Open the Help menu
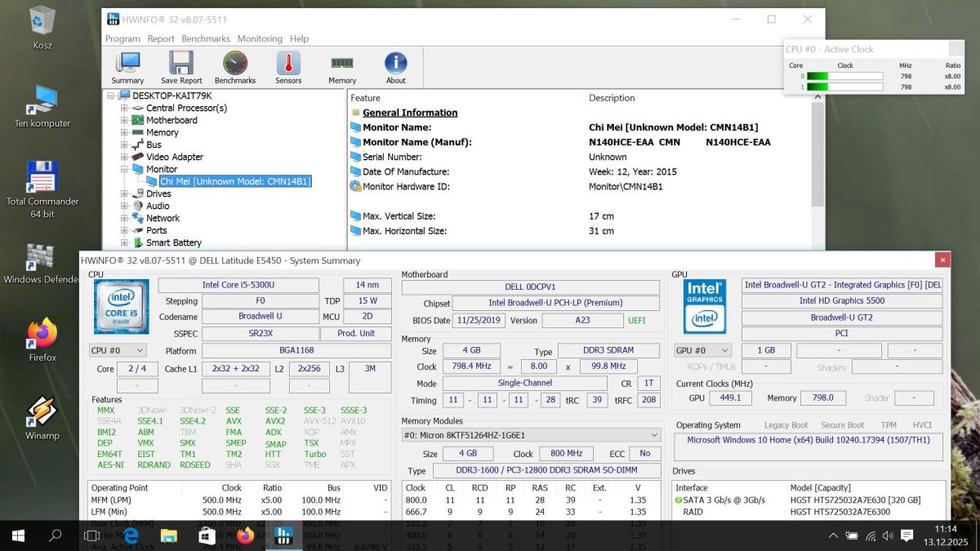 click(x=299, y=38)
